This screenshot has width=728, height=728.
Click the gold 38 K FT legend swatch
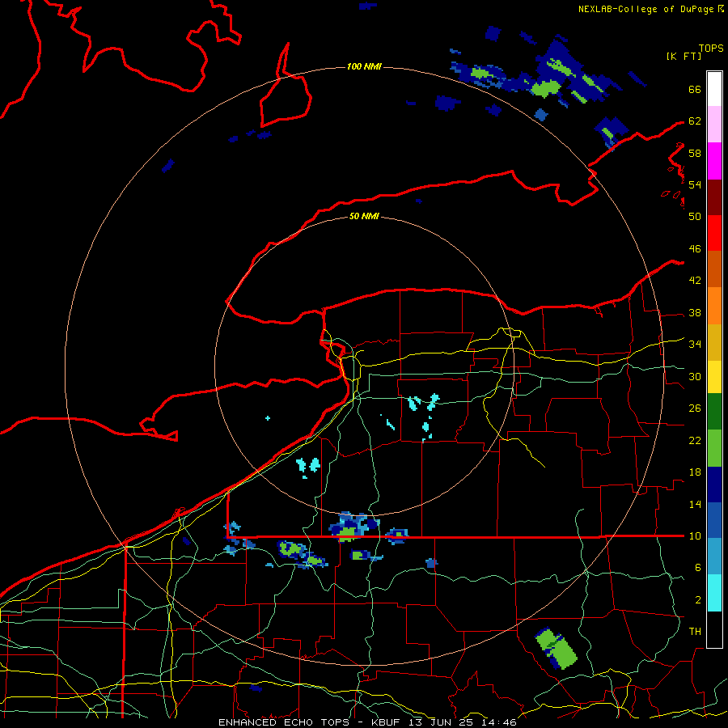[x=714, y=341]
